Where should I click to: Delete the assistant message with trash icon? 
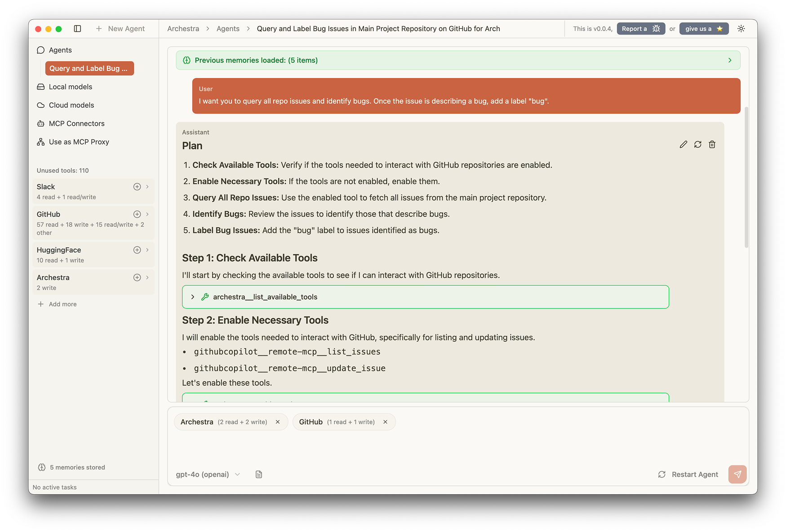(x=712, y=144)
